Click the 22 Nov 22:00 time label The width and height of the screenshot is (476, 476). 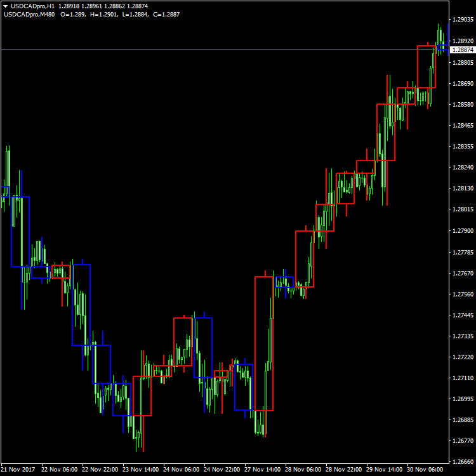(100, 469)
